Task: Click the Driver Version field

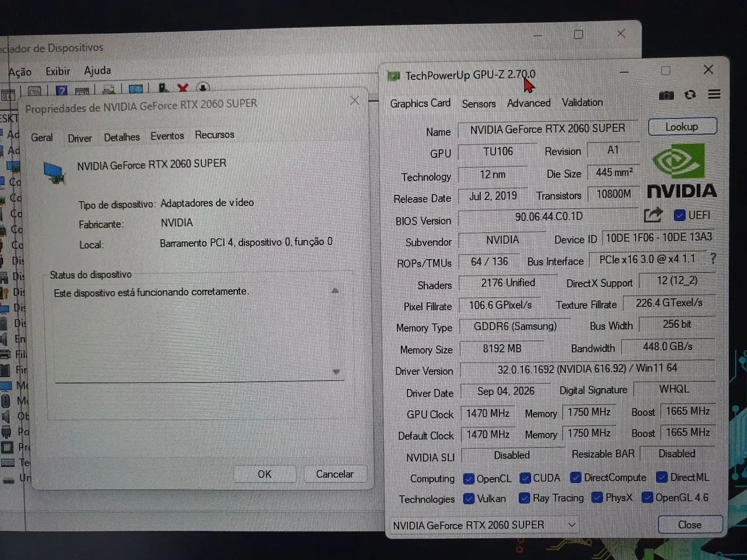Action: 587,369
